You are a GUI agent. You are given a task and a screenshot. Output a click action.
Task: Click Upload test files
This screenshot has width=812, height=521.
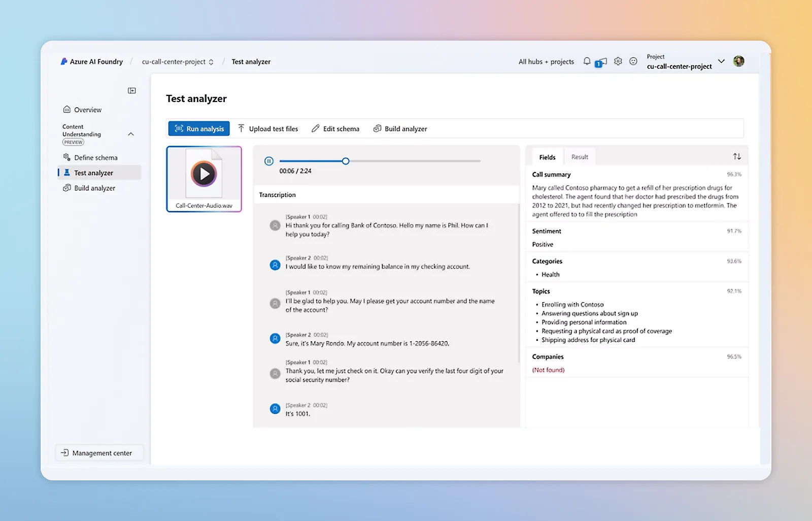click(x=268, y=128)
